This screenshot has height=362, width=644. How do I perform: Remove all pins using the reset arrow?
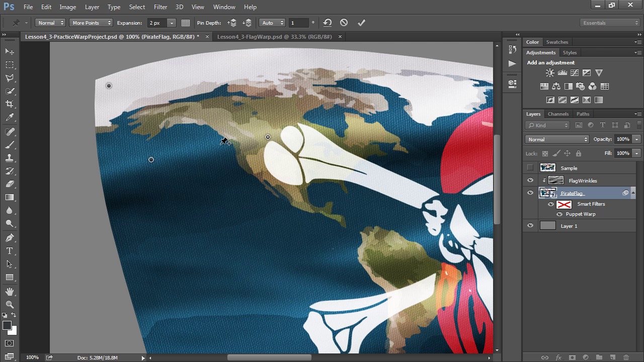[x=328, y=23]
